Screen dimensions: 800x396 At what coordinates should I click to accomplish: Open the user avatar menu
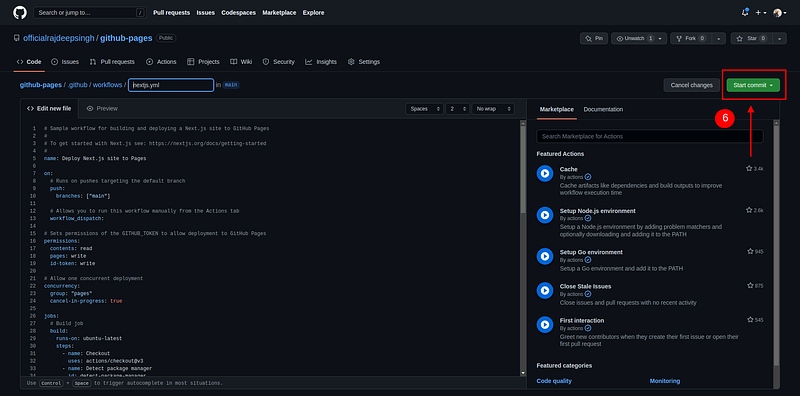[x=780, y=13]
